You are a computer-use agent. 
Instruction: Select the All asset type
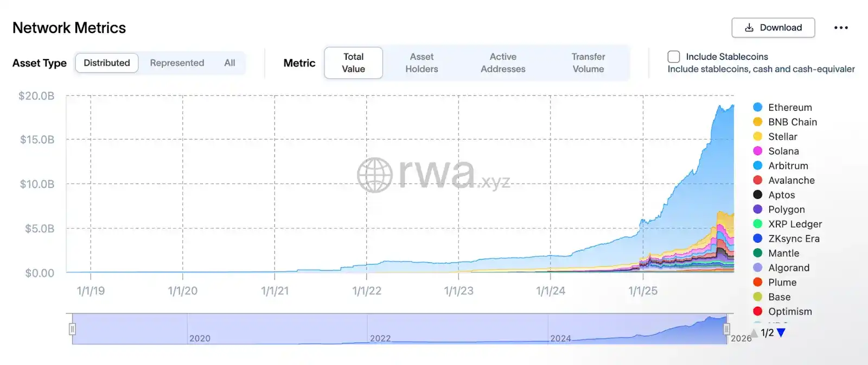[x=229, y=63]
